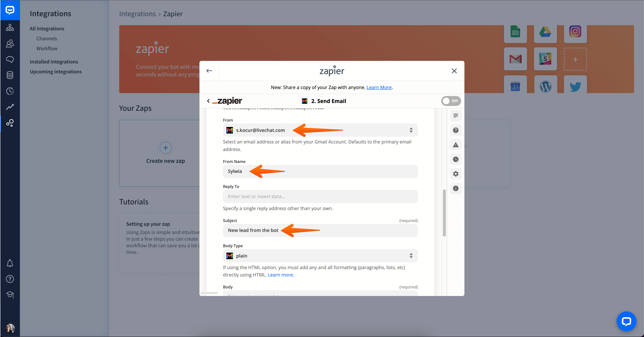Screen dimensions: 644x337
Task: Open the settings gear in the right rail
Action: point(456,174)
